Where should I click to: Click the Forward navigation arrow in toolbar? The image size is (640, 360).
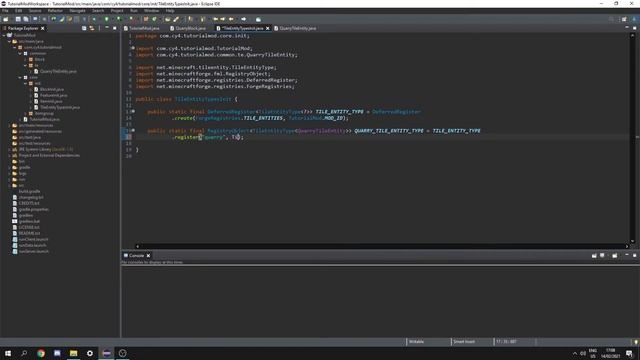(x=244, y=19)
